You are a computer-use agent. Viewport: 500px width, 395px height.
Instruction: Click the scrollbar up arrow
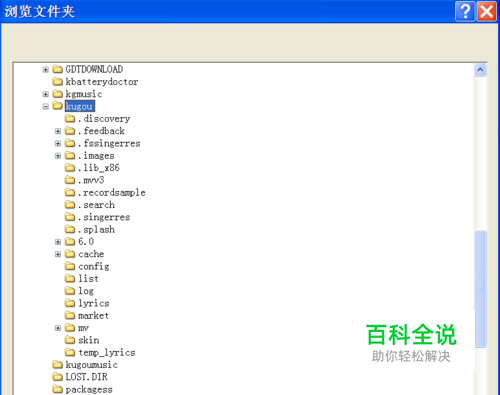pos(480,70)
